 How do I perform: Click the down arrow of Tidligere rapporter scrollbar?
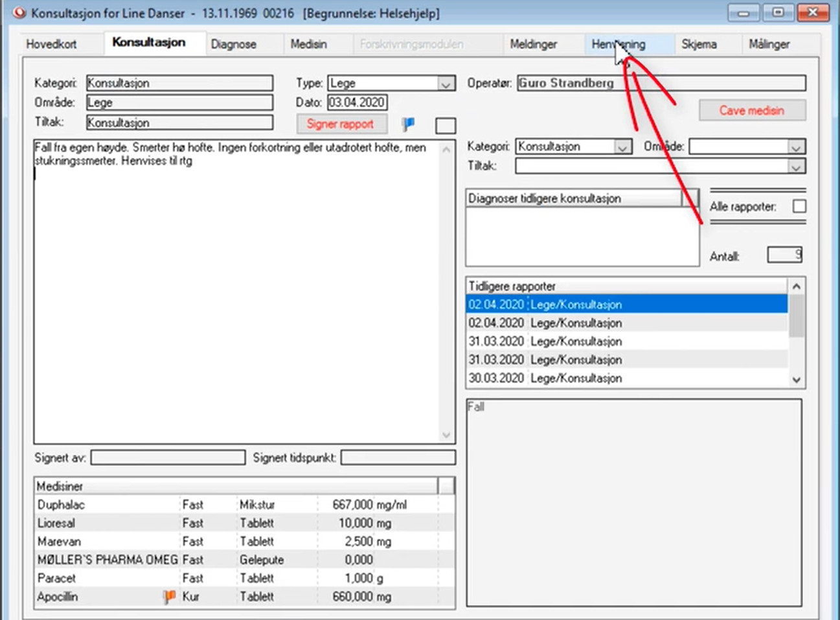tap(797, 380)
